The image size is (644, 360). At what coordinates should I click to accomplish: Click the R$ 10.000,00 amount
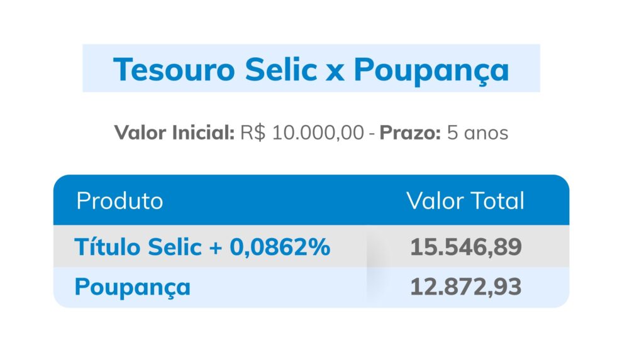point(302,133)
